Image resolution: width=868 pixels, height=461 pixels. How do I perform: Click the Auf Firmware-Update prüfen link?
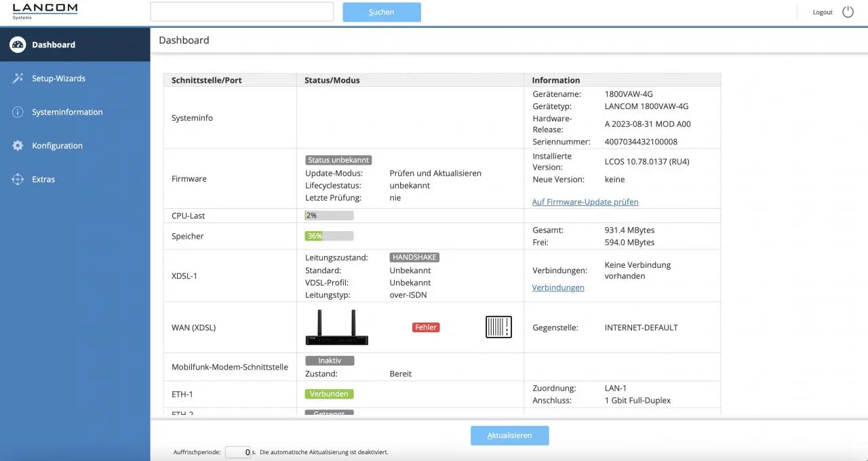[585, 202]
